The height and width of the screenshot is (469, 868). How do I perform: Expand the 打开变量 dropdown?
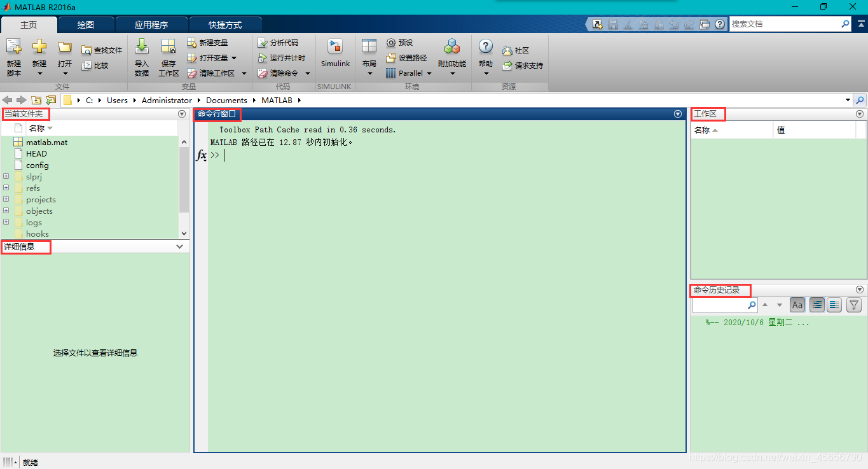click(x=234, y=58)
